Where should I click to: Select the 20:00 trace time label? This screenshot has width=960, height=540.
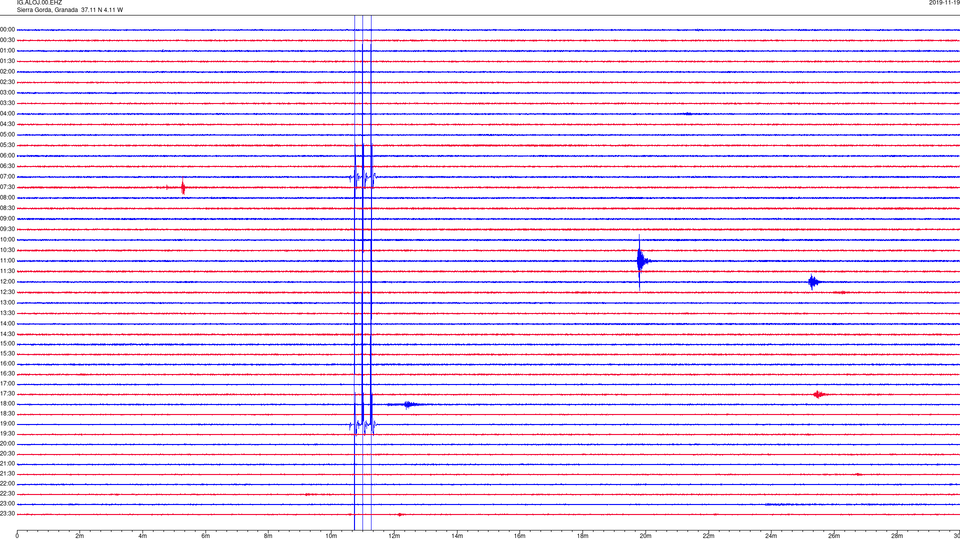(7, 444)
